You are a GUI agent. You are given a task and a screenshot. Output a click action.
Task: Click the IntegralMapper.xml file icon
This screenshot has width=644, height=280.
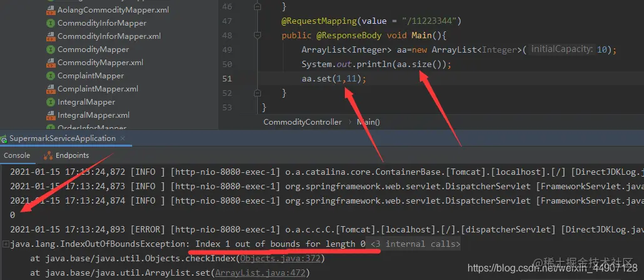[51, 115]
